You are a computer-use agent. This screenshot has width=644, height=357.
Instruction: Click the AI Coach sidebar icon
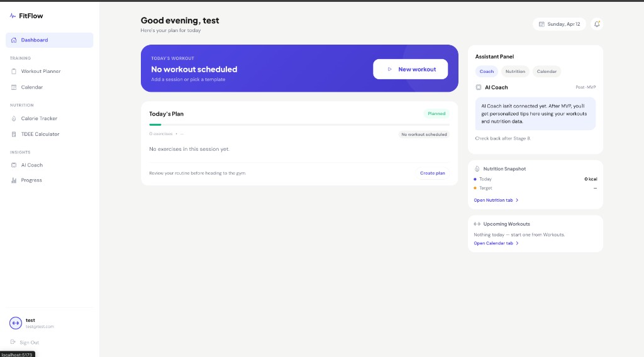[x=14, y=165]
